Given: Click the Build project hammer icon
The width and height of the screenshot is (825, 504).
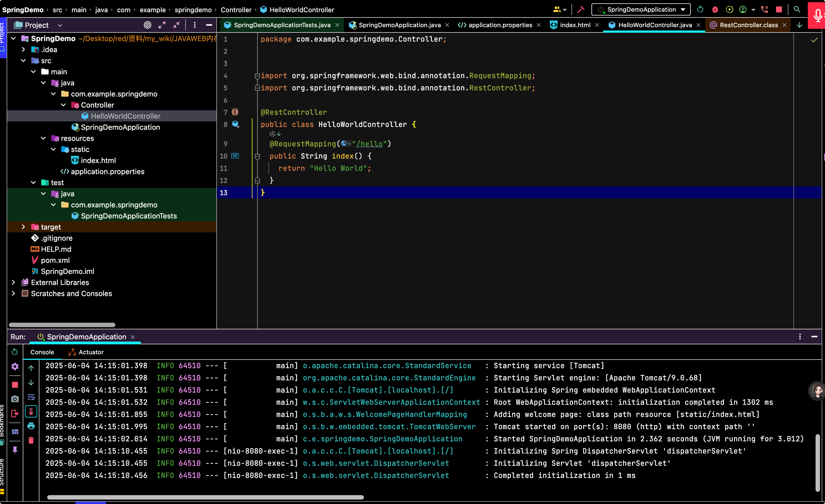Looking at the screenshot, I should click(581, 9).
